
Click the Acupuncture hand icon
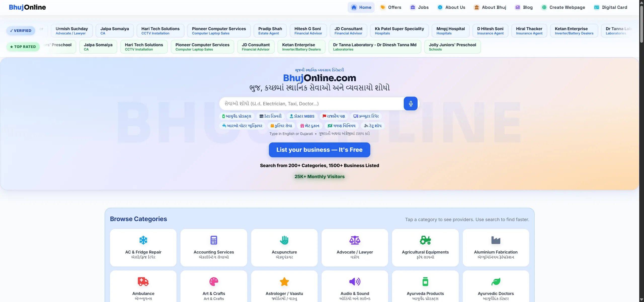284,240
